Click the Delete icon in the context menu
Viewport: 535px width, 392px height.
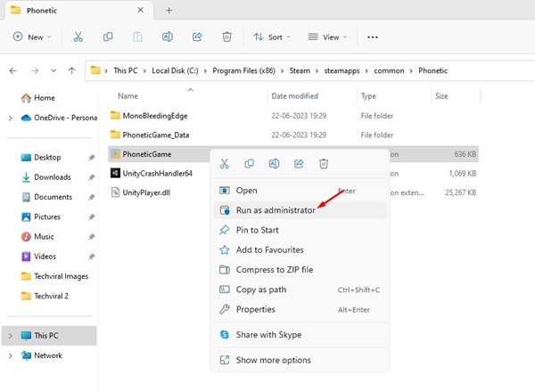(324, 164)
